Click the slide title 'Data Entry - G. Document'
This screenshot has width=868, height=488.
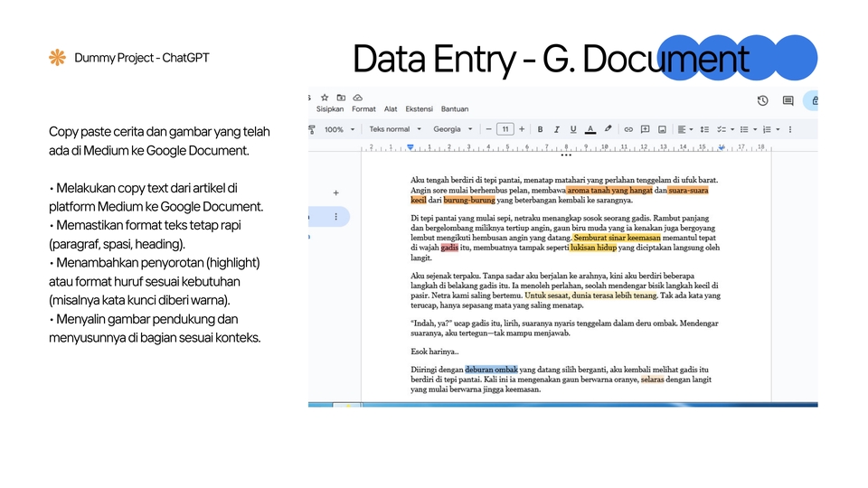[x=551, y=60]
